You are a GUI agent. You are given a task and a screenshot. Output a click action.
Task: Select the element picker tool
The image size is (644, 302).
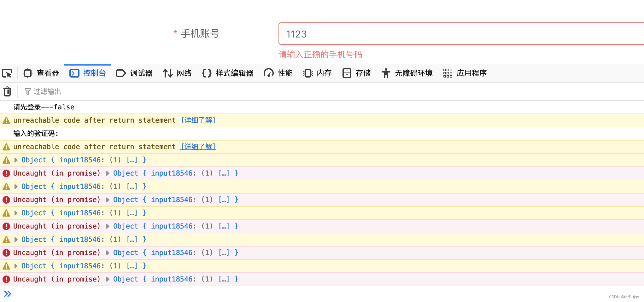7,73
